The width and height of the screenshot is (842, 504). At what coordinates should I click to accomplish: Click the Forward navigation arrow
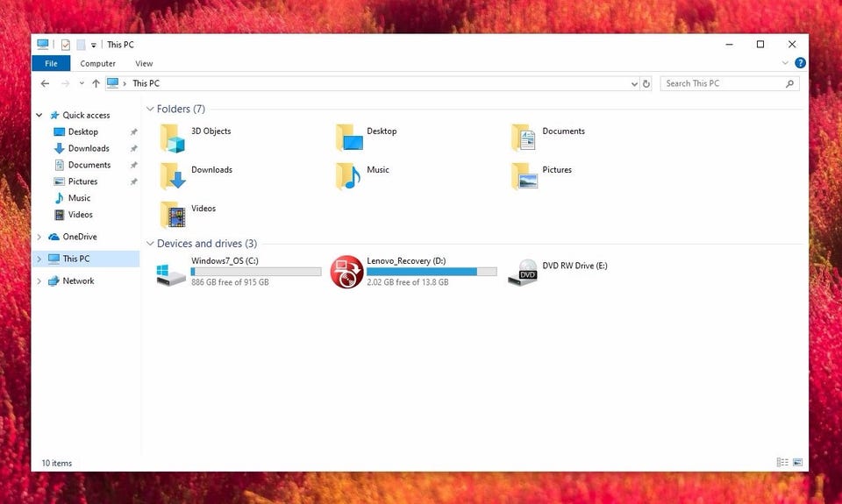[65, 83]
